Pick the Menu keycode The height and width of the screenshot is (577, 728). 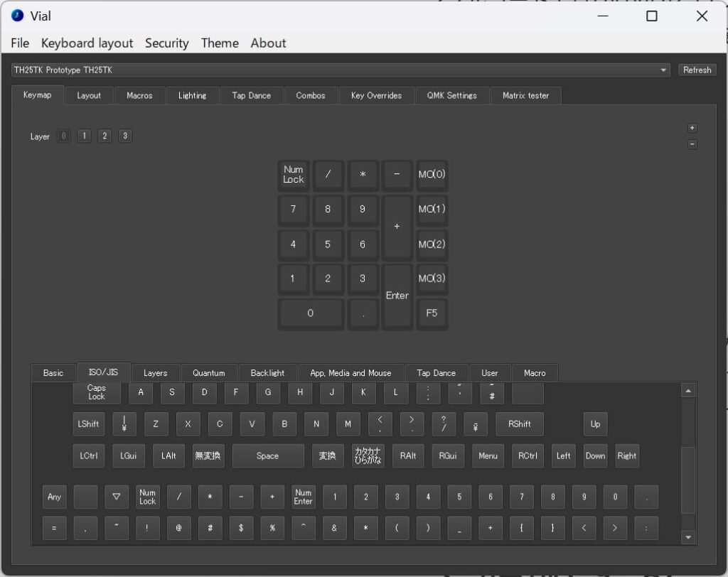click(488, 456)
